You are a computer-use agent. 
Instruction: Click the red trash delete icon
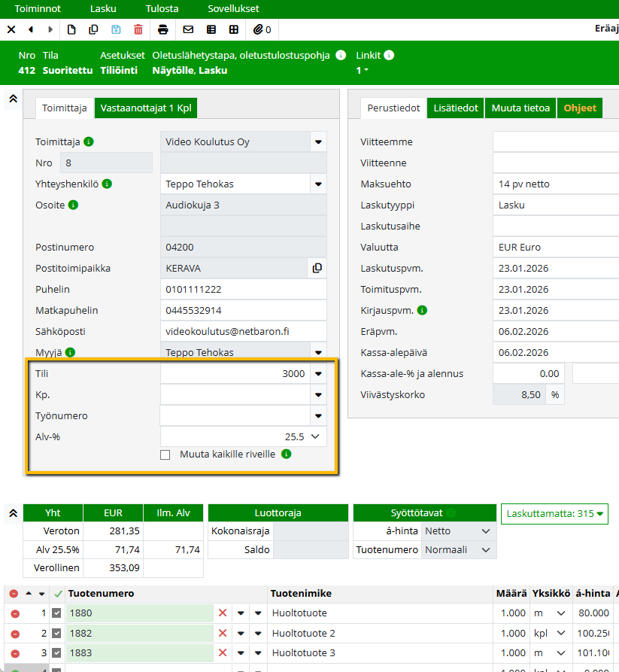(x=138, y=29)
